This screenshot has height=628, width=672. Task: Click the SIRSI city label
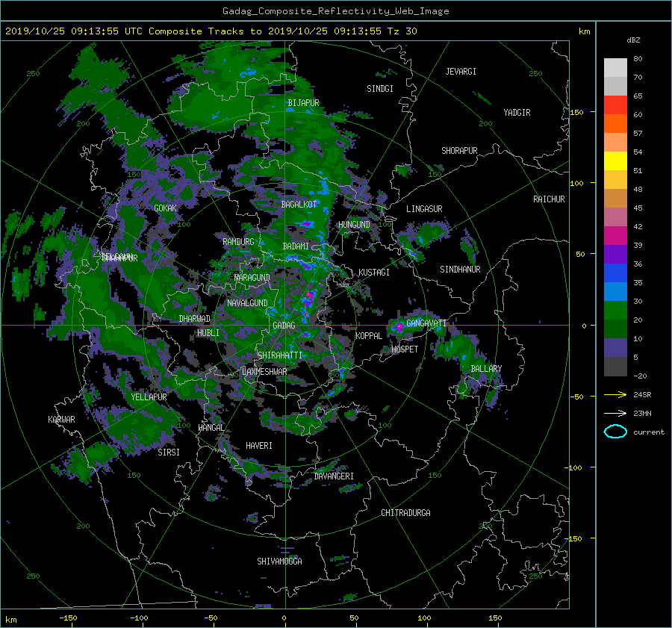click(169, 453)
